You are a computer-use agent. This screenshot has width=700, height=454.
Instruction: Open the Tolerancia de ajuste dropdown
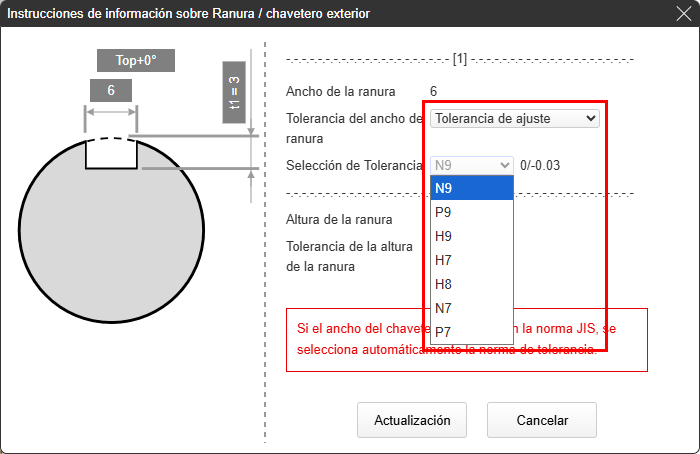click(x=515, y=118)
